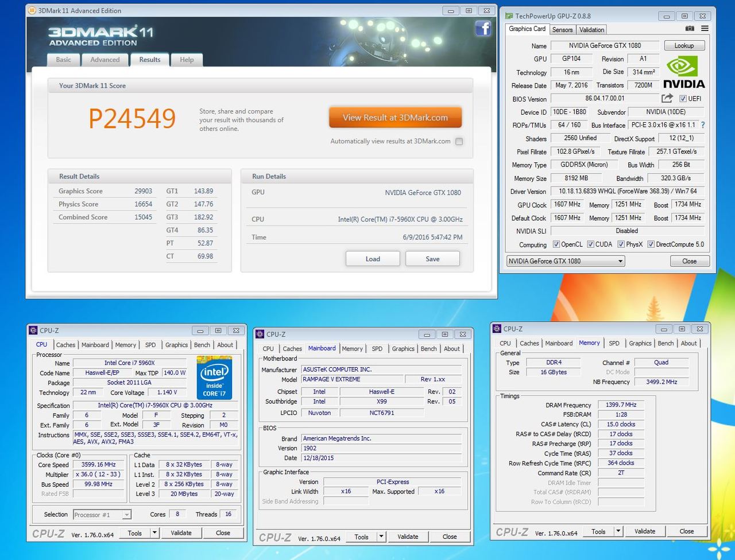This screenshot has width=735, height=560.
Task: Toggle the CUDA checkbox
Action: [x=590, y=244]
